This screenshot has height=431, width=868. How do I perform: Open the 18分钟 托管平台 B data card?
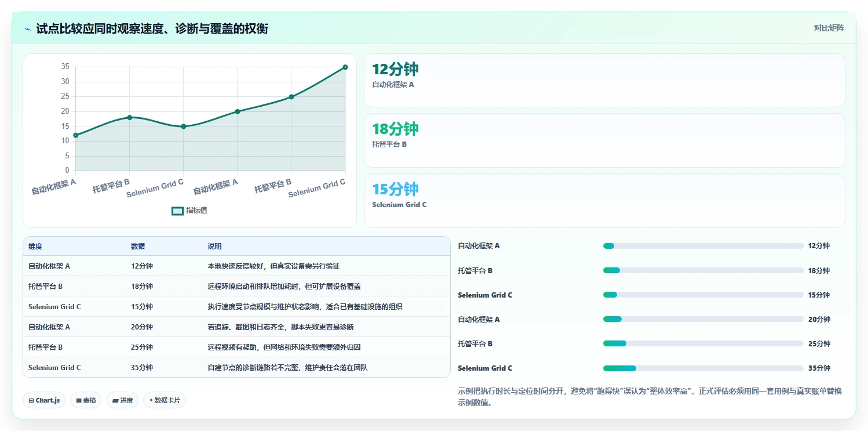pos(604,140)
